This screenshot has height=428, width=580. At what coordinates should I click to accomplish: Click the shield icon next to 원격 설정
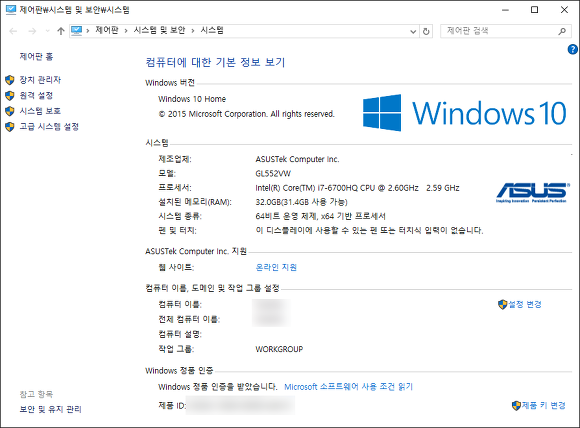pos(10,95)
